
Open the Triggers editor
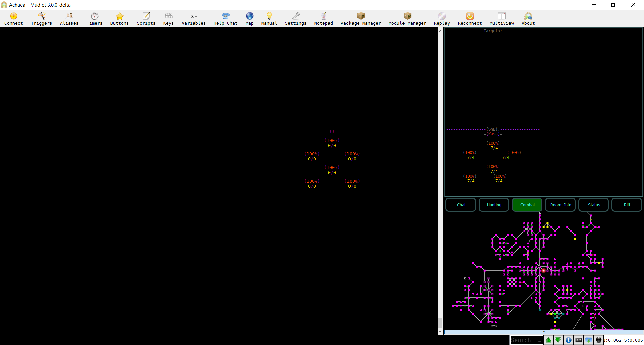coord(41,19)
